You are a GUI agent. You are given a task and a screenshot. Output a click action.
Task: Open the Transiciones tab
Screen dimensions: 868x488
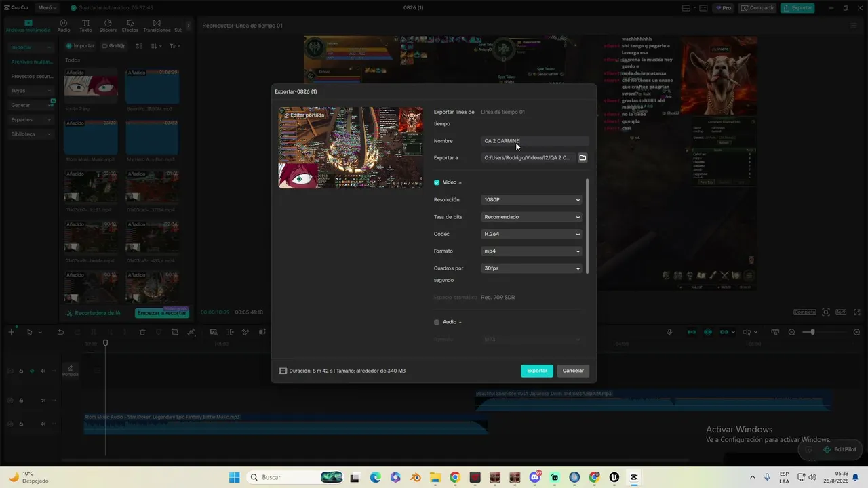pyautogui.click(x=157, y=26)
